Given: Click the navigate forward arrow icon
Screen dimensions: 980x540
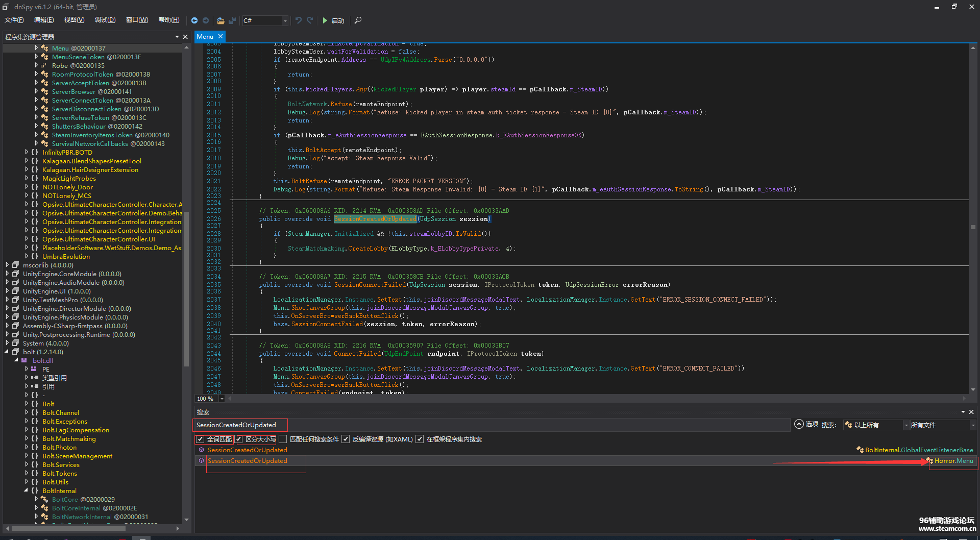Looking at the screenshot, I should pos(206,20).
